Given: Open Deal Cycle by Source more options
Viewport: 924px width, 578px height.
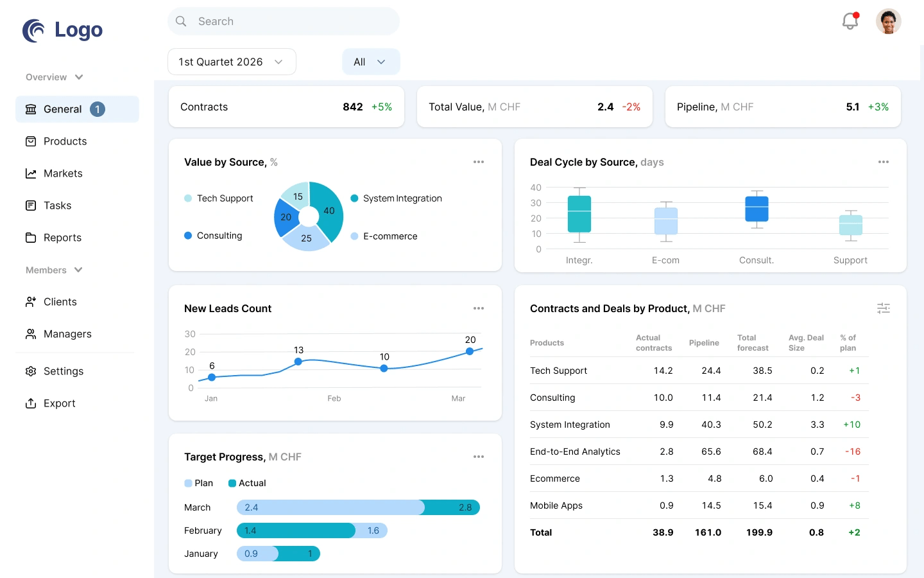Looking at the screenshot, I should tap(884, 162).
